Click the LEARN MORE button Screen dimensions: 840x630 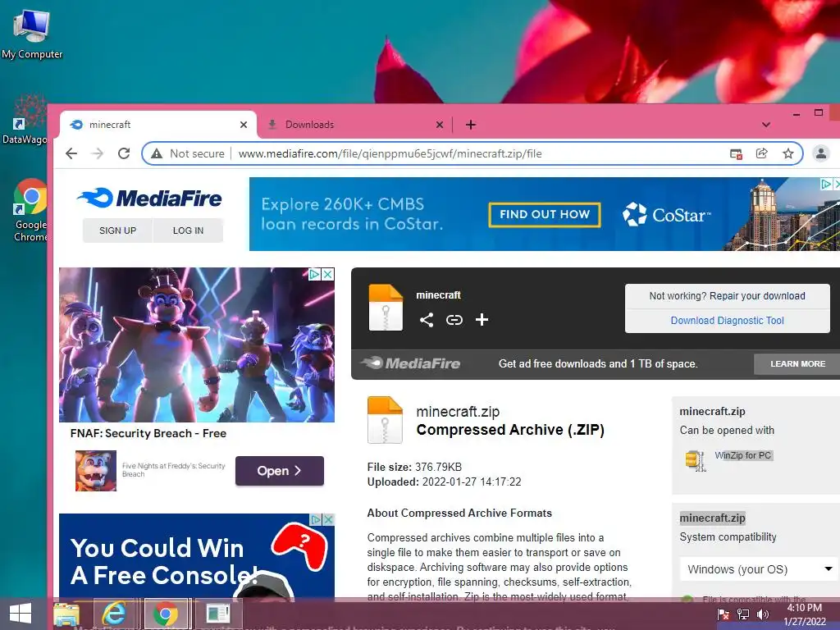pos(797,363)
